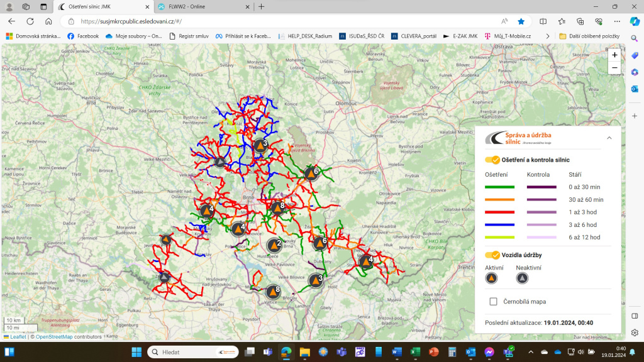Expand hidden bookmarks with the chevron arrow
This screenshot has width=644, height=362.
coord(548,36)
